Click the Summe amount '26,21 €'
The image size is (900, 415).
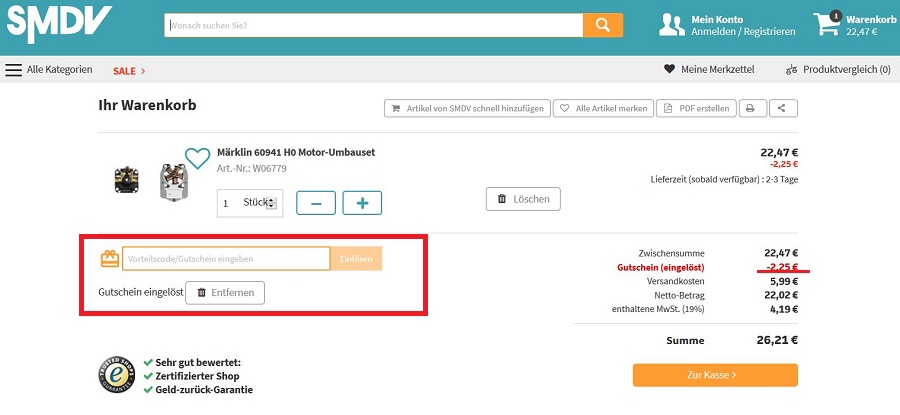[777, 340]
